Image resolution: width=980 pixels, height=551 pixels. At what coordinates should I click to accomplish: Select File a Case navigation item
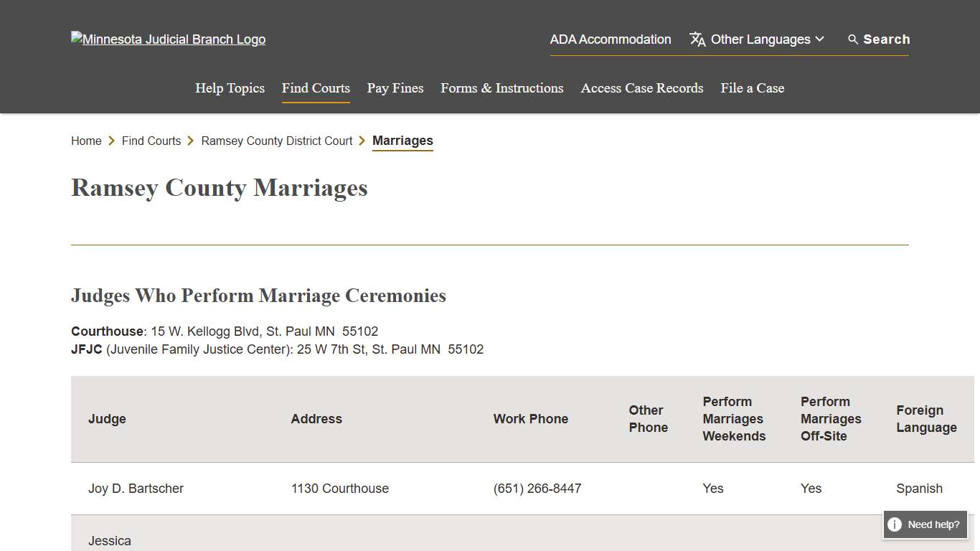752,88
